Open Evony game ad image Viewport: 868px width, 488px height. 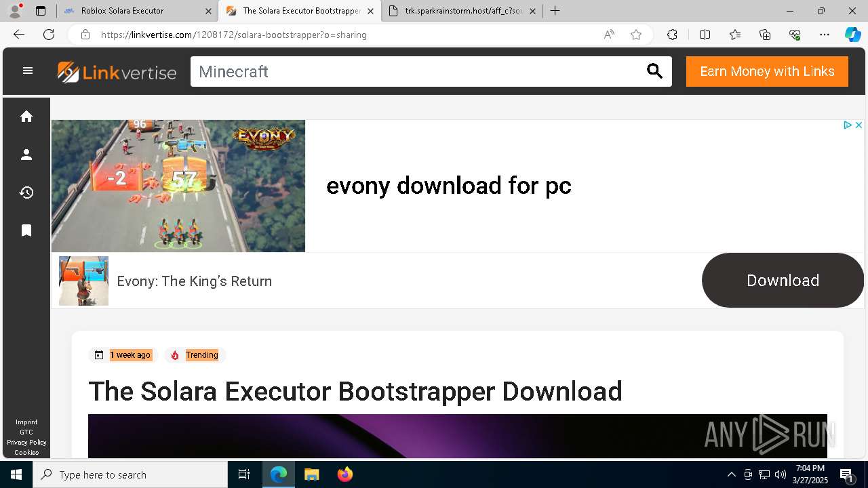(178, 186)
